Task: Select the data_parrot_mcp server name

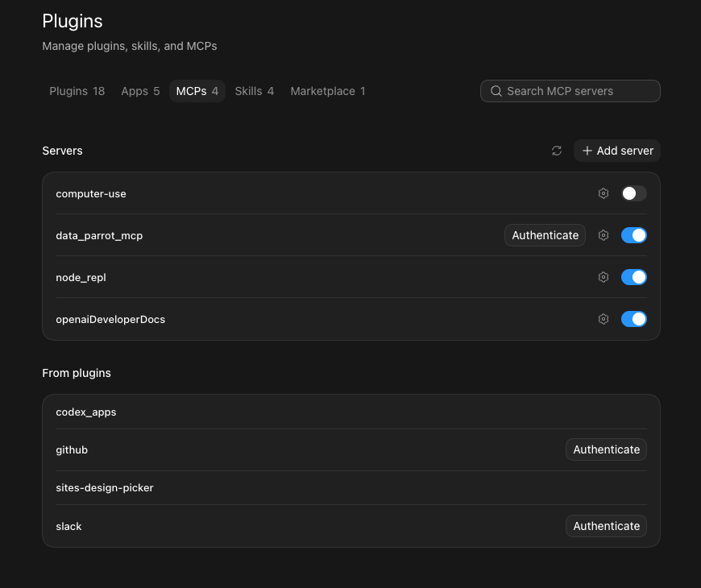Action: (x=99, y=236)
